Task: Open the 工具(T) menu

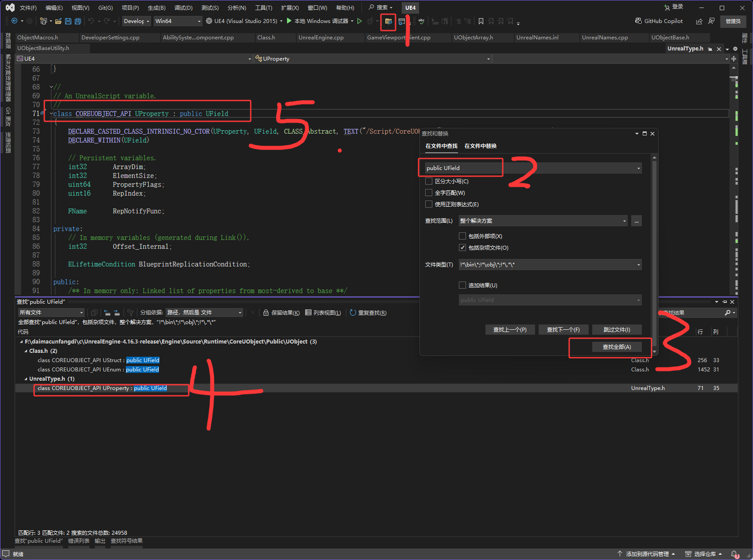Action: 263,8
